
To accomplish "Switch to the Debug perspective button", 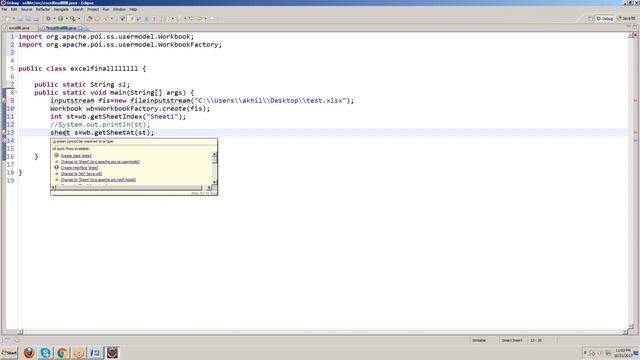I will [605, 18].
